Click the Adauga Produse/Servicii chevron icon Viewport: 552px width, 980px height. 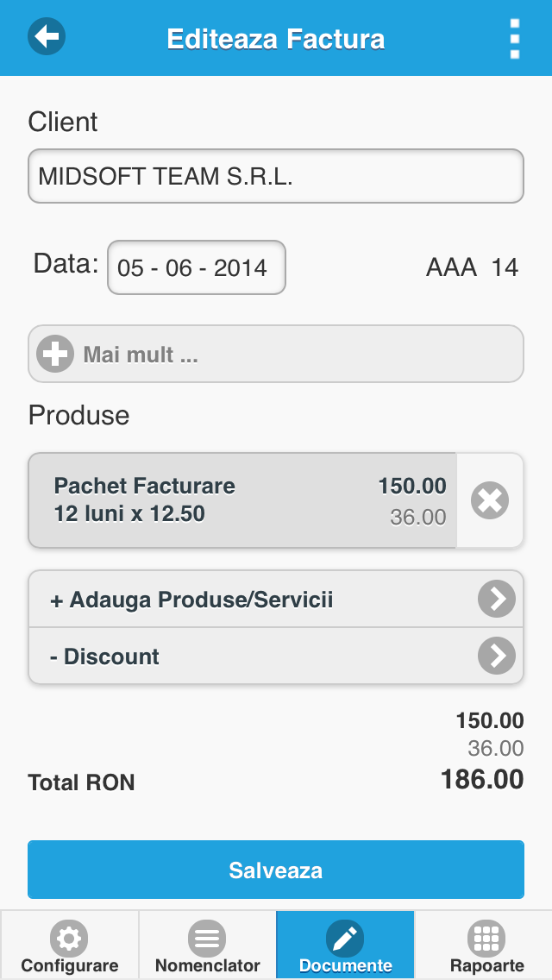click(x=497, y=599)
